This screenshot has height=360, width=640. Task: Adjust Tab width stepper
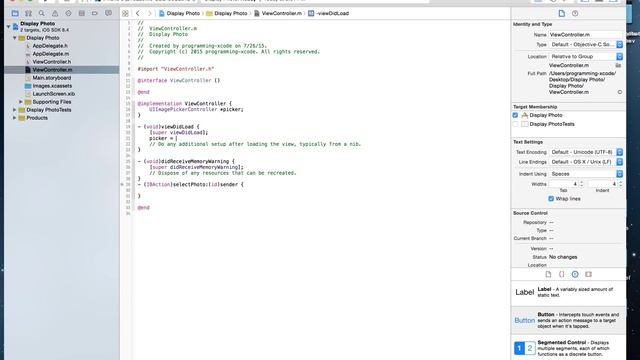582,184
